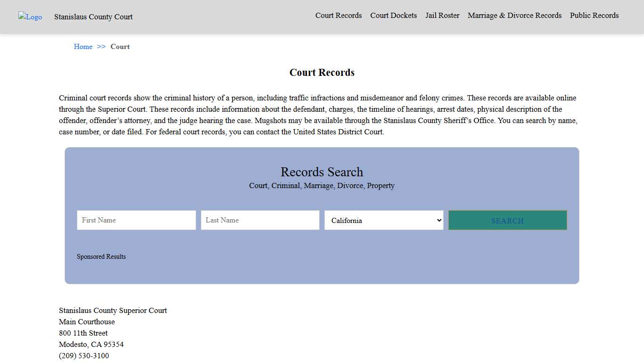
Task: Open the Court Dockets page
Action: pyautogui.click(x=393, y=16)
